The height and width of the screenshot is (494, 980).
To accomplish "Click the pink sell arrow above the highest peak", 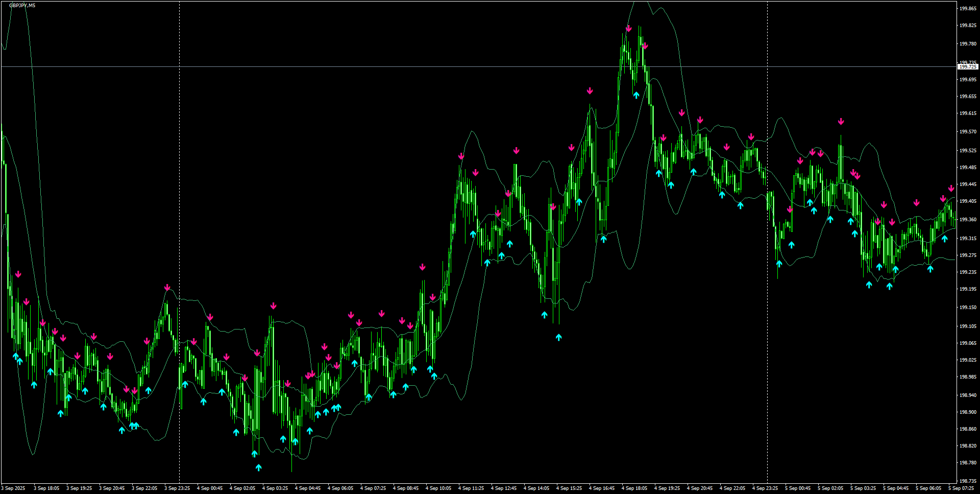I will point(629,28).
